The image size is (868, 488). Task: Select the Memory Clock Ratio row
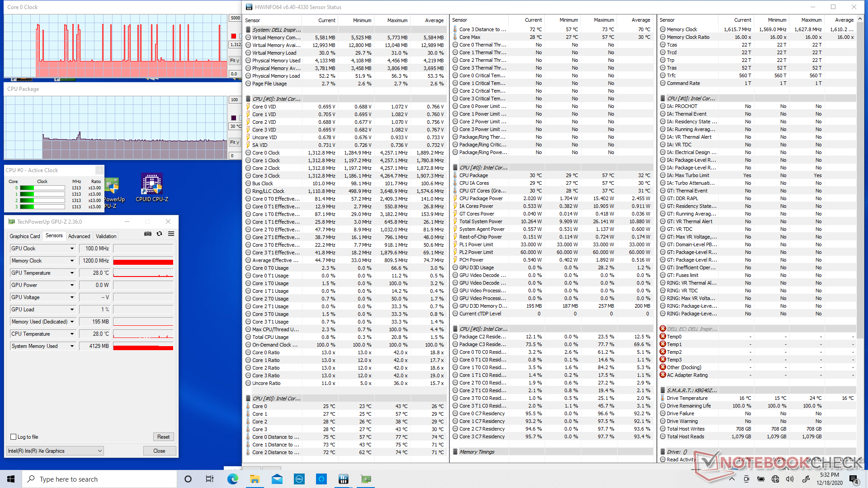coord(758,37)
